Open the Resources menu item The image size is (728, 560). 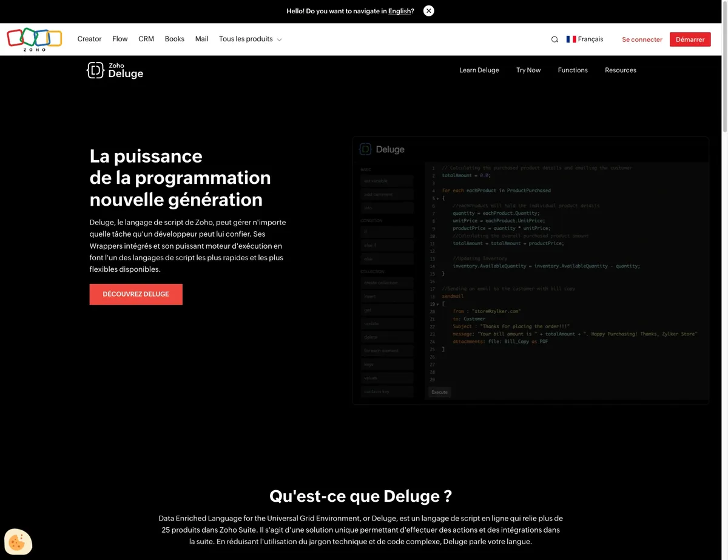pos(621,70)
